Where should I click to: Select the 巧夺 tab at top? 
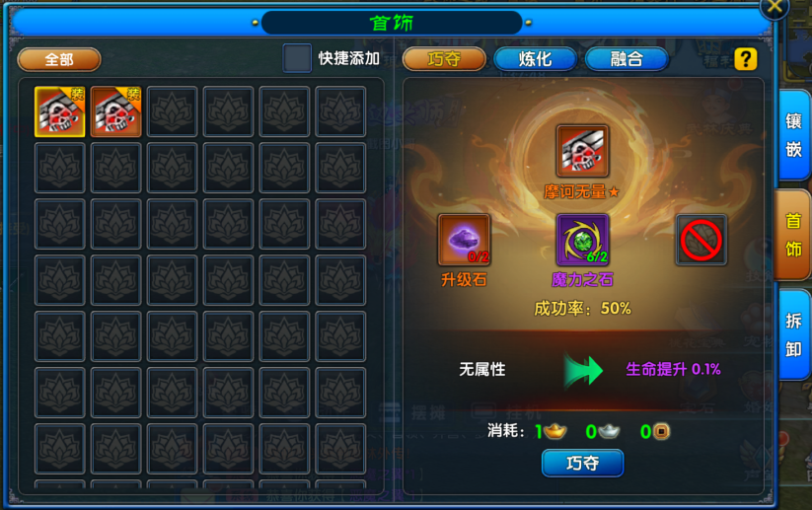pyautogui.click(x=444, y=59)
